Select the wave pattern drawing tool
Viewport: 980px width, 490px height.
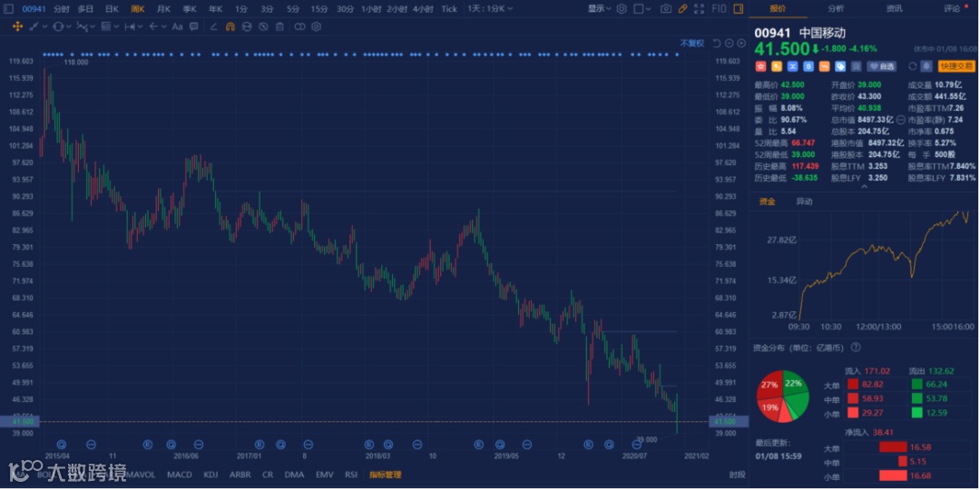coord(82,27)
